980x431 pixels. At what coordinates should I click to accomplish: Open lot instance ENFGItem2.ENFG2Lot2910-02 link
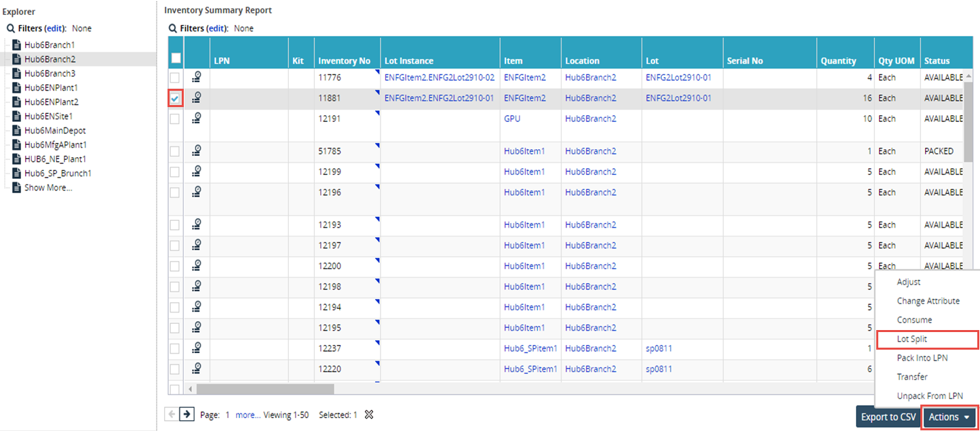tap(439, 77)
